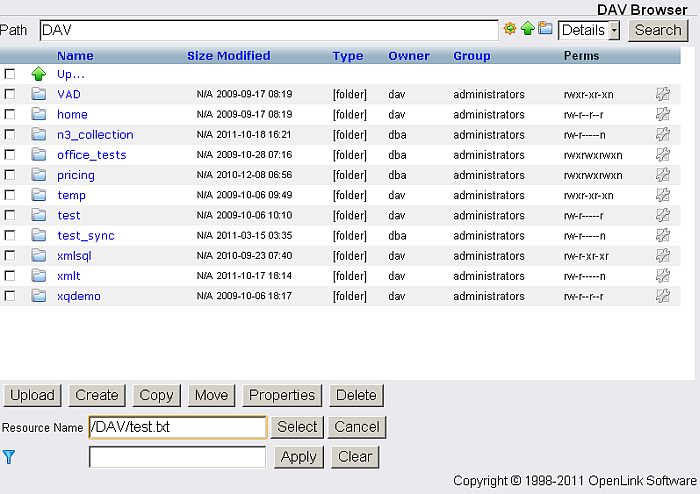
Task: Click the Search button
Action: point(658,30)
